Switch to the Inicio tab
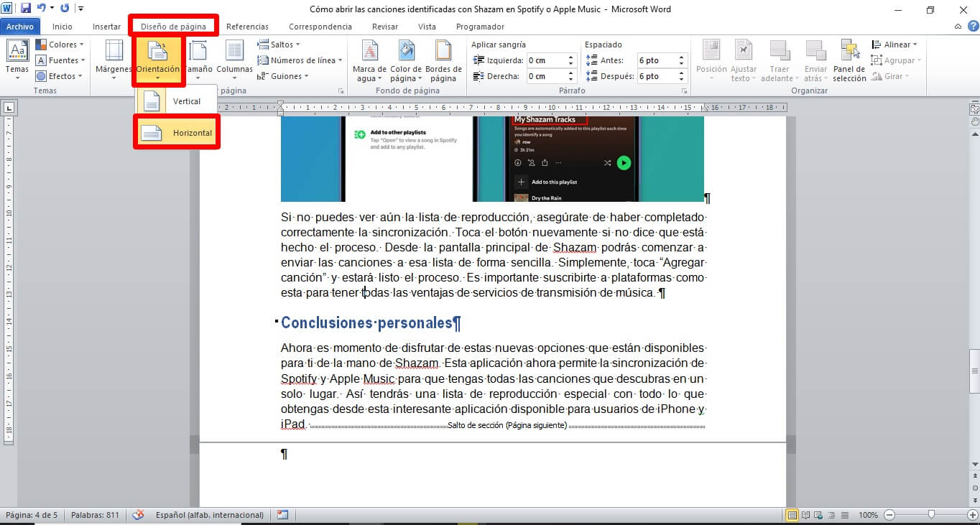The width and height of the screenshot is (980, 525). 63,27
